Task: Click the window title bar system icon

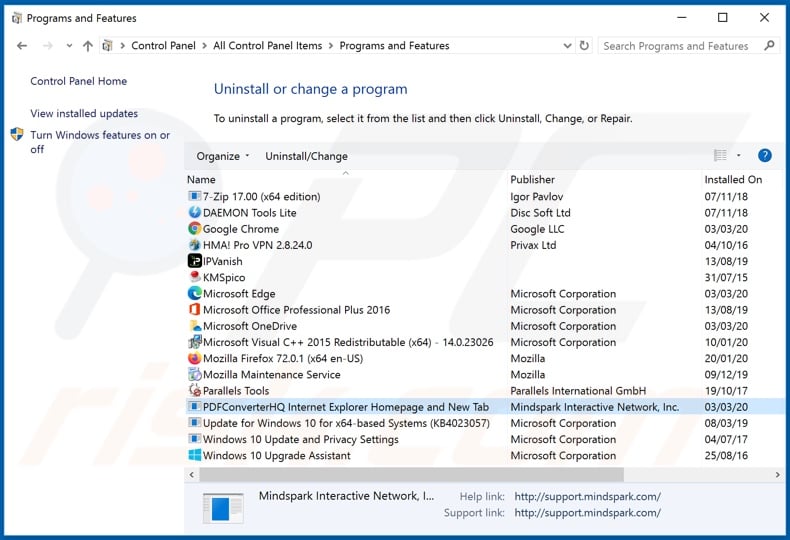Action: [17, 18]
